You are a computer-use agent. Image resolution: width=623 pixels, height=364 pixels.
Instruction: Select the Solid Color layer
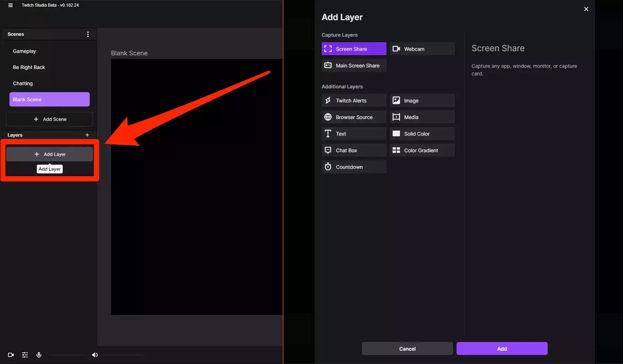click(422, 134)
